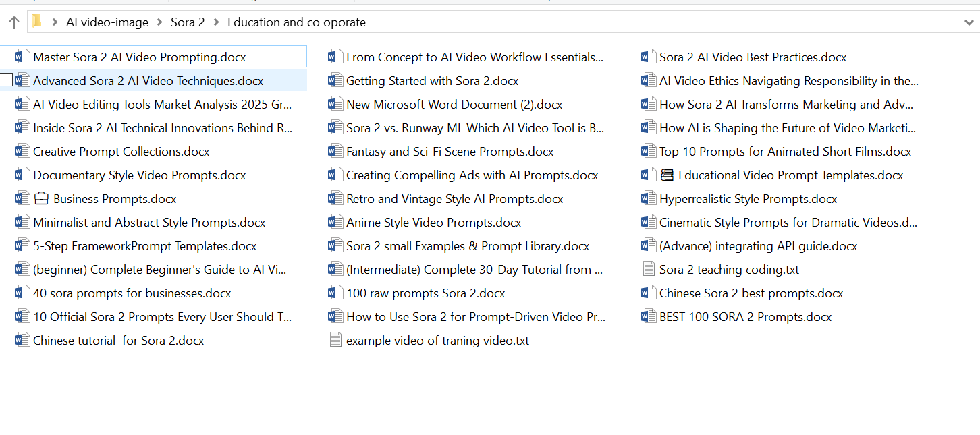Expand chevron before AI video-image breadcrumb
980x435 pixels.
(55, 22)
